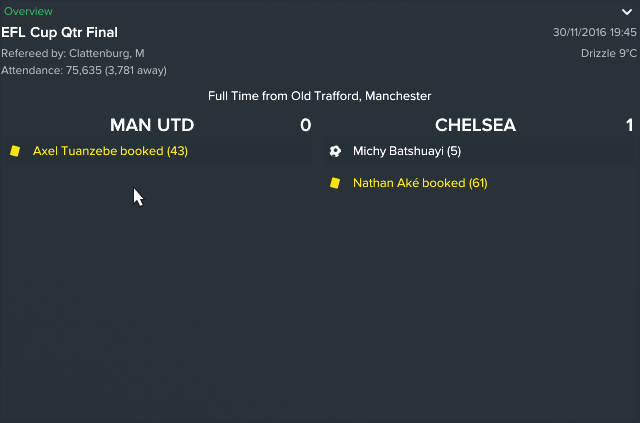Expand the Overview panel chevron
Viewport: 640px width, 423px height.
tap(627, 12)
